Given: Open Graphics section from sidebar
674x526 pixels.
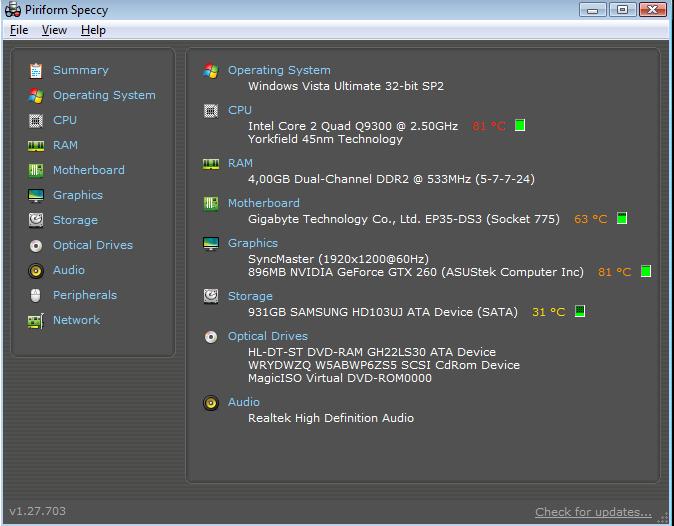Looking at the screenshot, I should click(78, 195).
